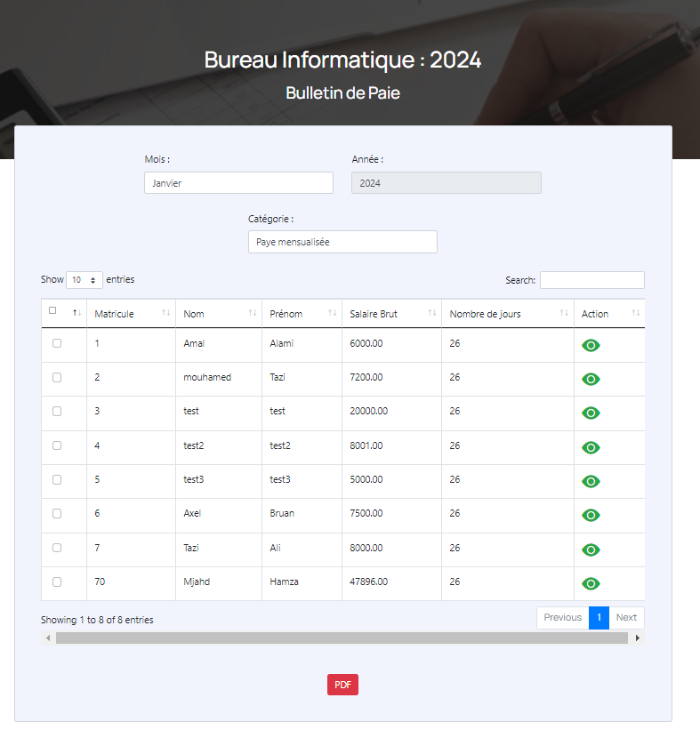Sort by Matricule column sort arrows
The image size is (700, 730).
coord(166,314)
